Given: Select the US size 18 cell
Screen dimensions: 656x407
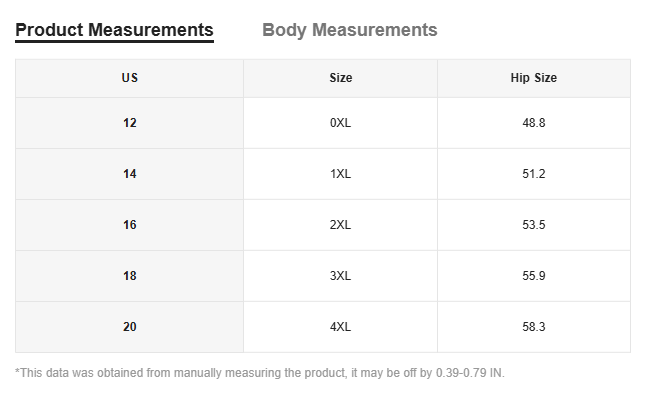Looking at the screenshot, I should point(130,276).
